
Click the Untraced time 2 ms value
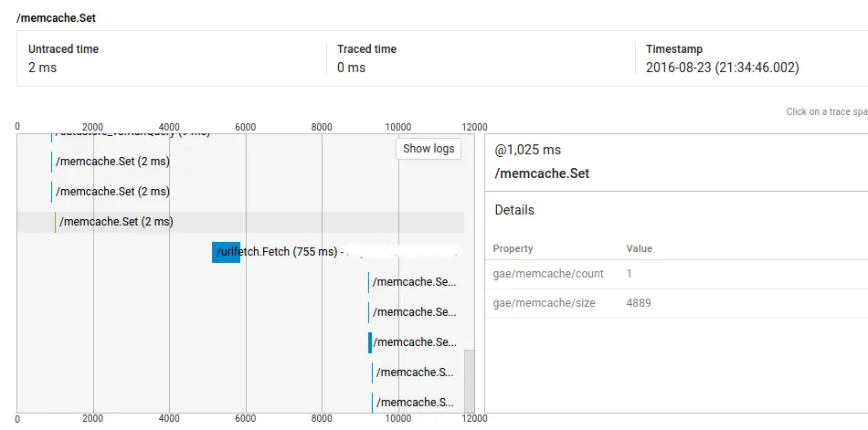click(x=42, y=68)
